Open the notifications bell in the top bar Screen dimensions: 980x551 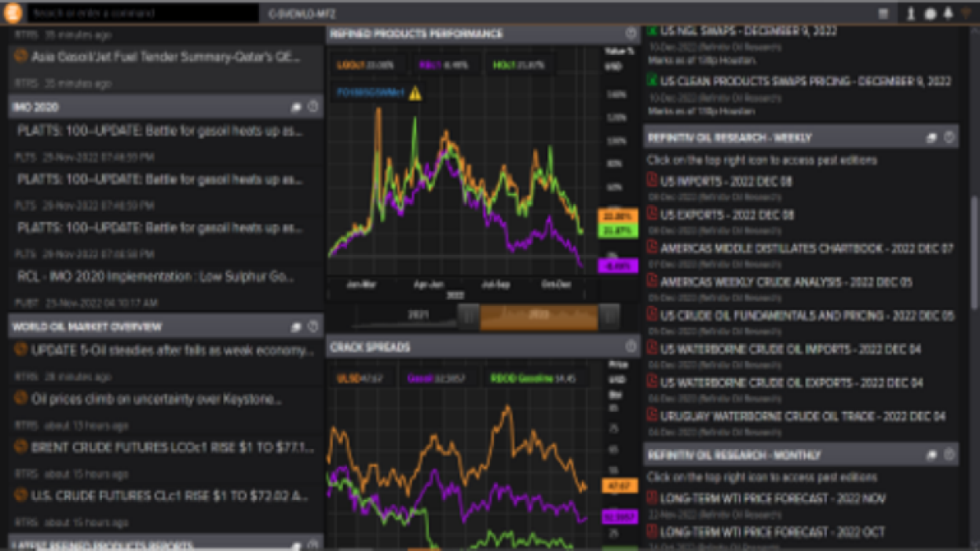[949, 13]
